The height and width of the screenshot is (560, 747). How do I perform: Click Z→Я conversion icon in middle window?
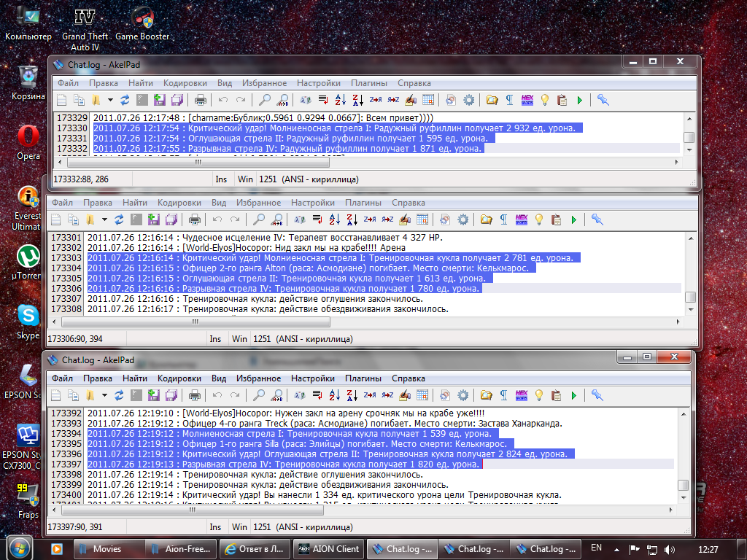(x=370, y=219)
